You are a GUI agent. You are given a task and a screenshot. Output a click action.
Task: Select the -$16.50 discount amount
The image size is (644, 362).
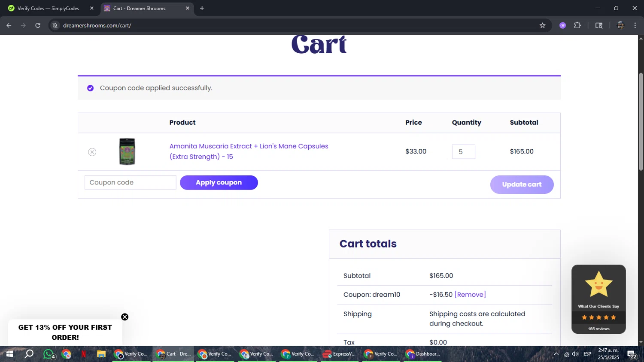(x=441, y=294)
